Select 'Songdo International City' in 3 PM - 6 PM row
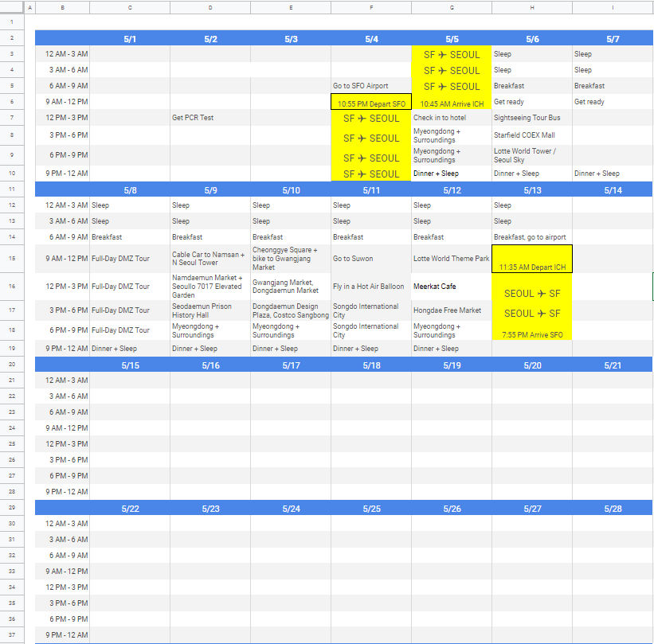This screenshot has height=644, width=654. coord(371,310)
